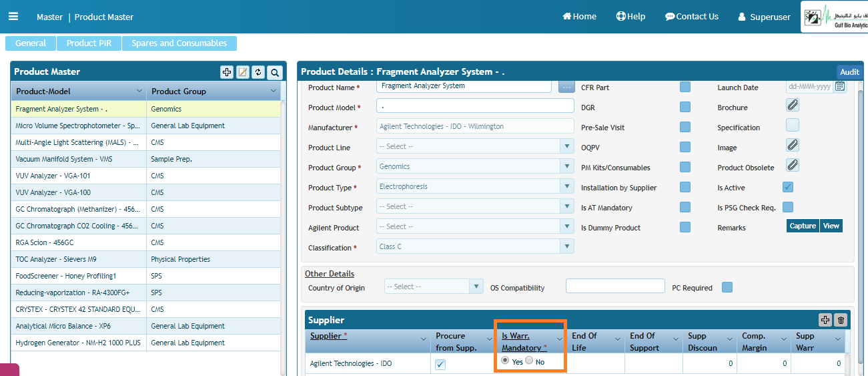The width and height of the screenshot is (868, 376).
Task: Open the Product Subtype dropdown
Action: coord(567,206)
